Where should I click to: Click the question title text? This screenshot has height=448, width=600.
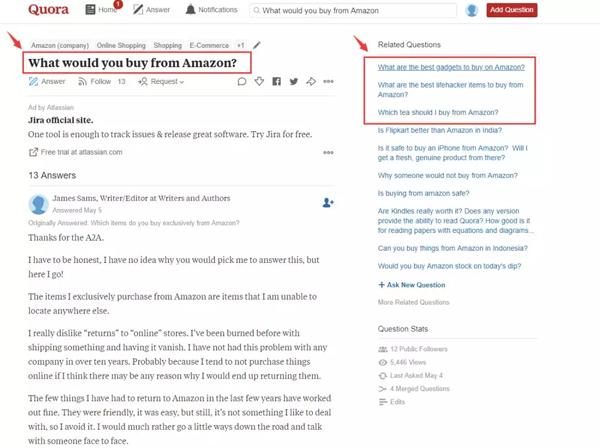point(132,63)
